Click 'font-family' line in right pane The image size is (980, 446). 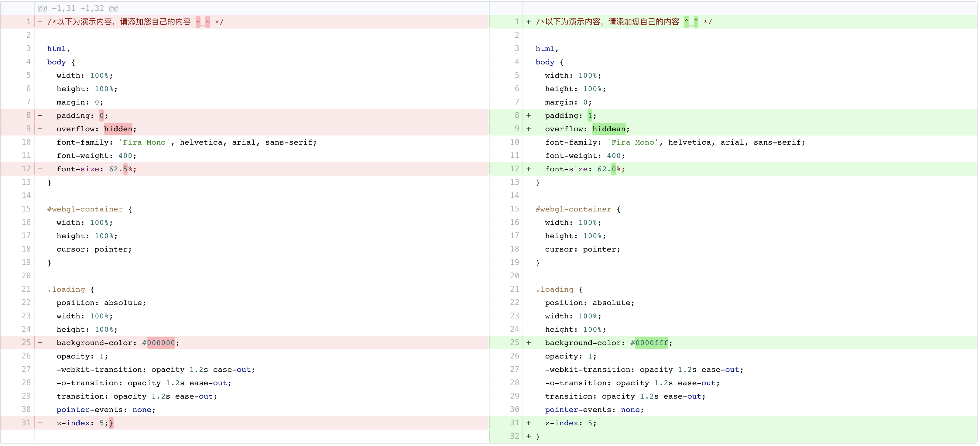coord(675,142)
